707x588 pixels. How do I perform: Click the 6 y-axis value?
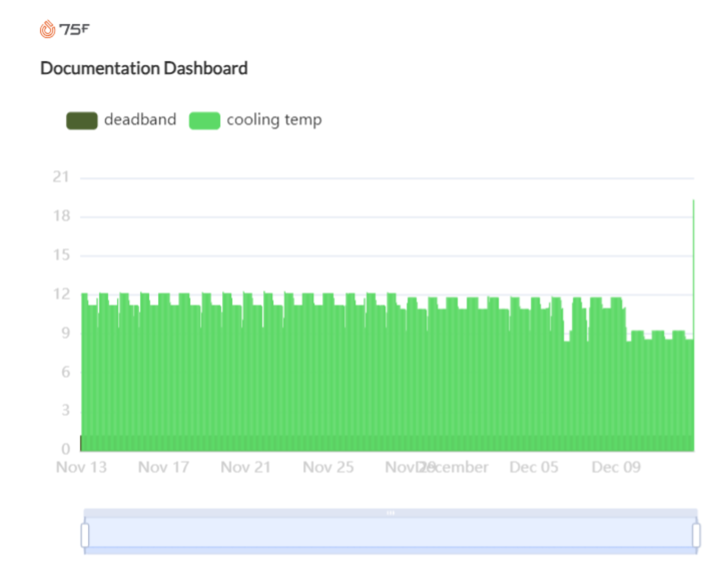click(66, 372)
